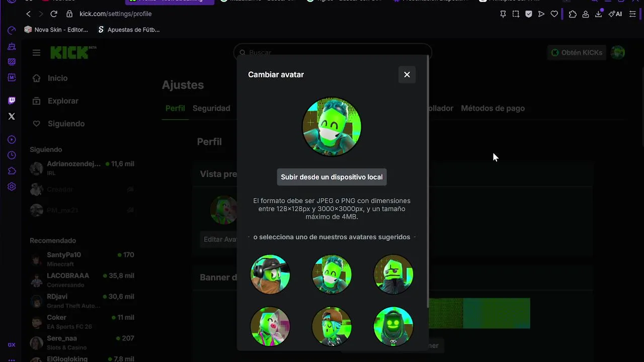
Task: Open the striped panel sidebar icon
Action: [12, 62]
